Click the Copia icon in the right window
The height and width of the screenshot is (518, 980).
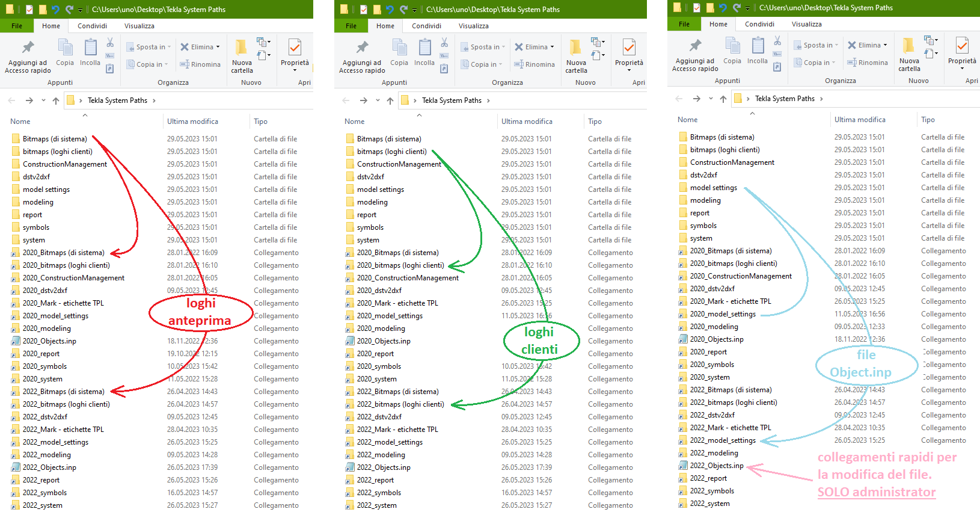coord(732,51)
